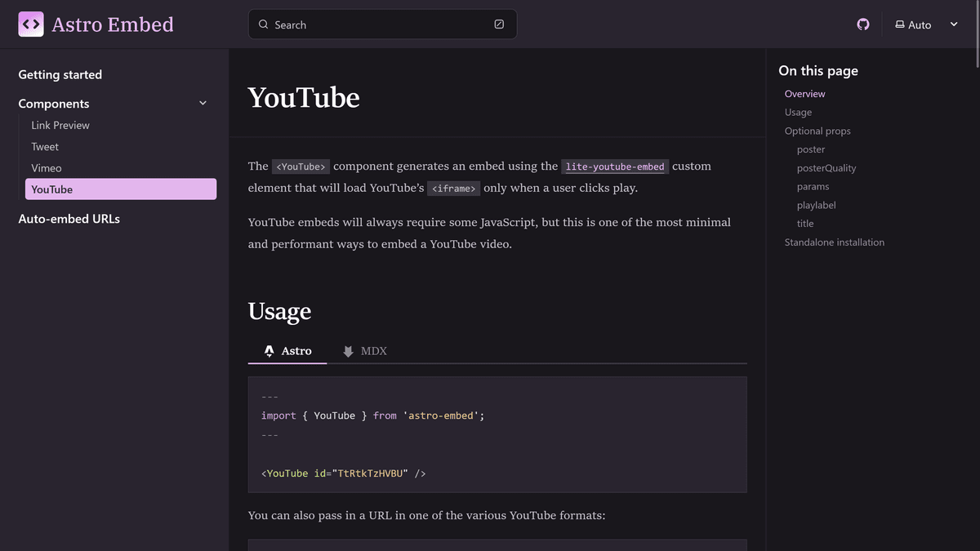Open the Link Preview sidebar page
980x551 pixels.
coord(60,125)
